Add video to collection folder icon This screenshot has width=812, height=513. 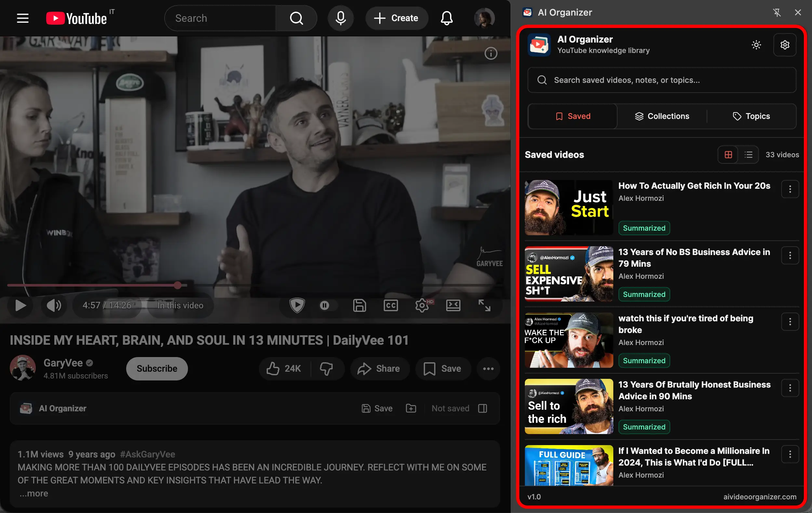click(x=411, y=408)
